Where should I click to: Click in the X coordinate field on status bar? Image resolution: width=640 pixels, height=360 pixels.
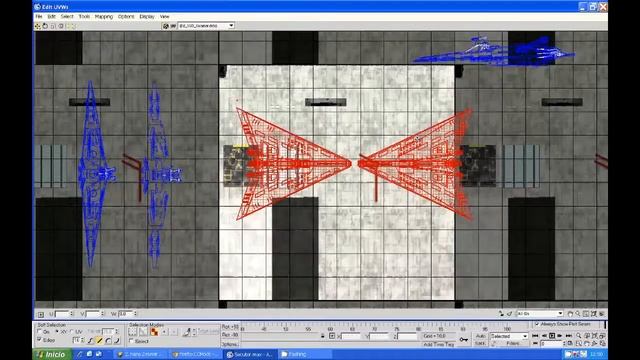[x=350, y=336]
